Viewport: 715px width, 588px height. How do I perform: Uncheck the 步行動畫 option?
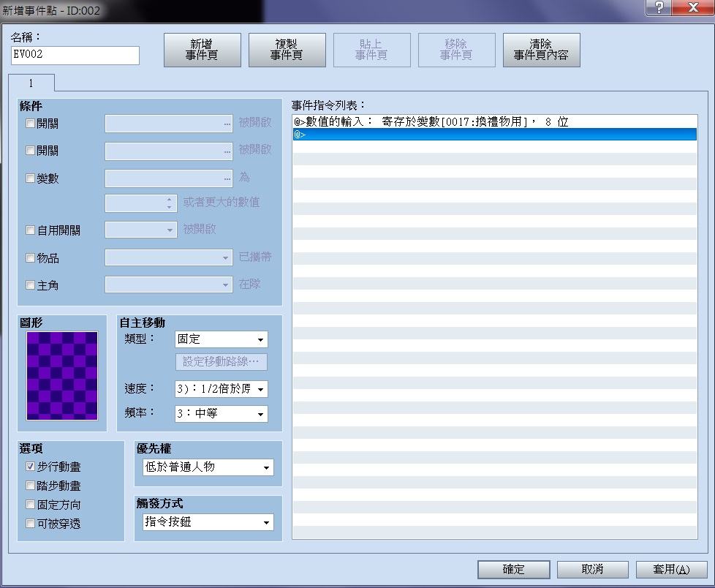point(30,467)
